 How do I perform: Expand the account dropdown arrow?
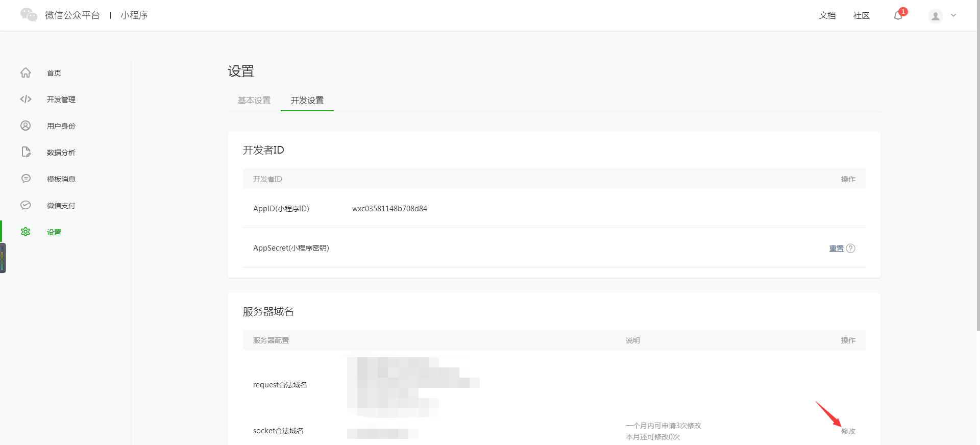click(953, 15)
